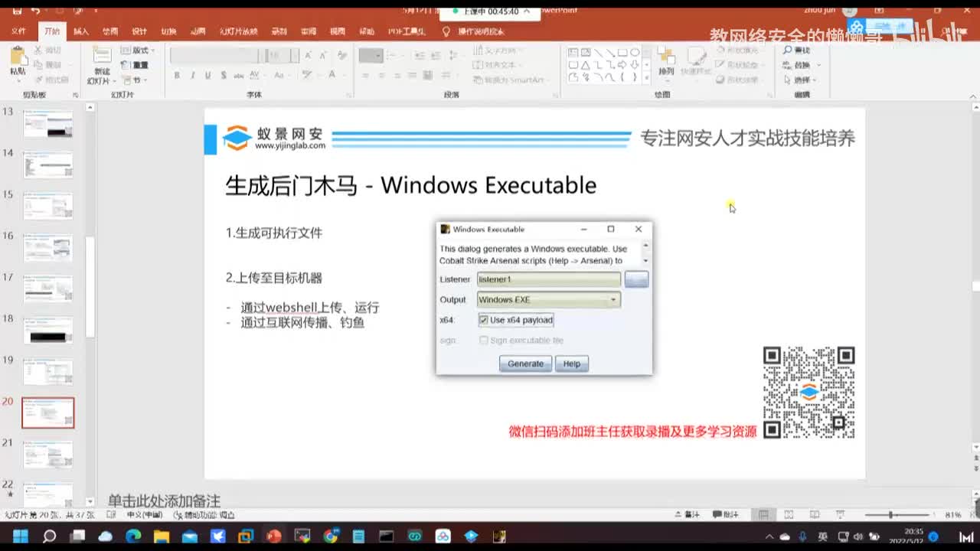Image resolution: width=980 pixels, height=551 pixels.
Task: Apply Strikethrough (abc) formatting
Action: coord(239,75)
